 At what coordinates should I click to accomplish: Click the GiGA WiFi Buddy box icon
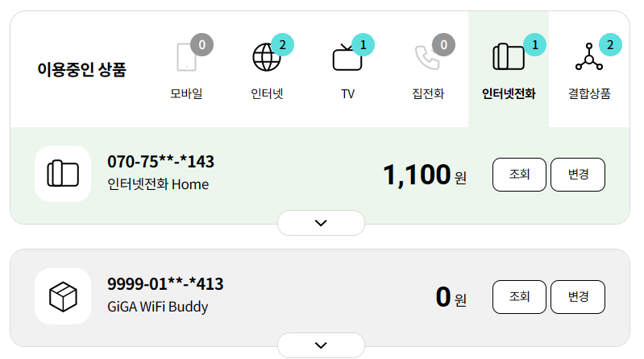click(63, 296)
